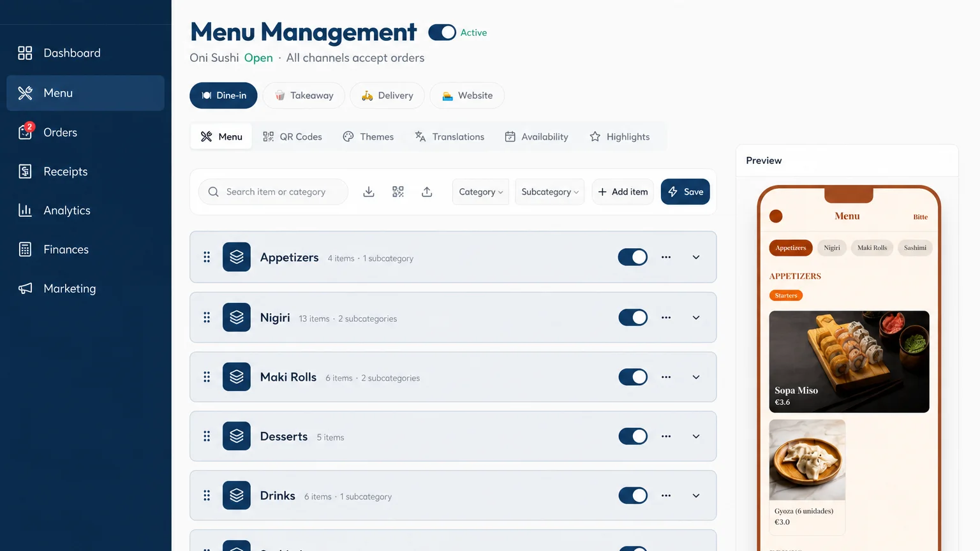Open the Subcategory dropdown
Image resolution: width=980 pixels, height=551 pixels.
click(549, 192)
